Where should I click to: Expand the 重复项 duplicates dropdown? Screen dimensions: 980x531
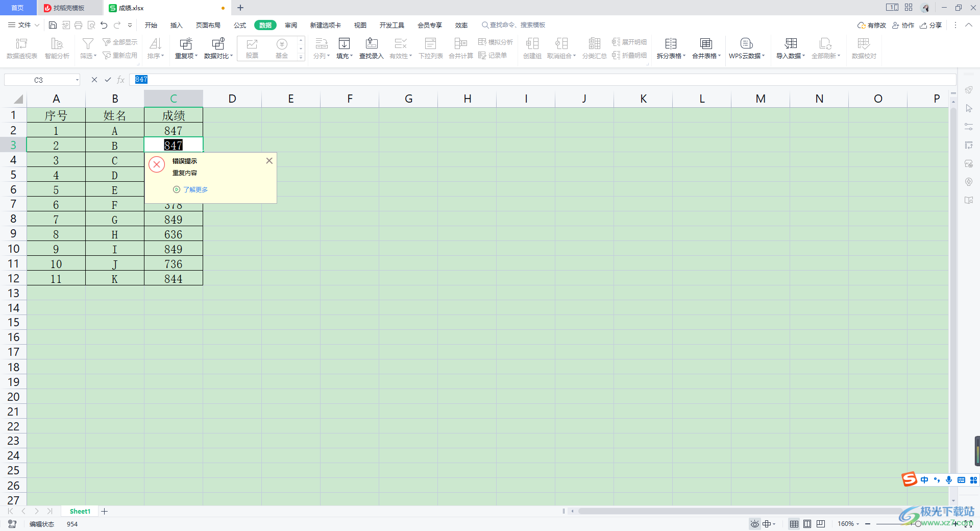[186, 56]
